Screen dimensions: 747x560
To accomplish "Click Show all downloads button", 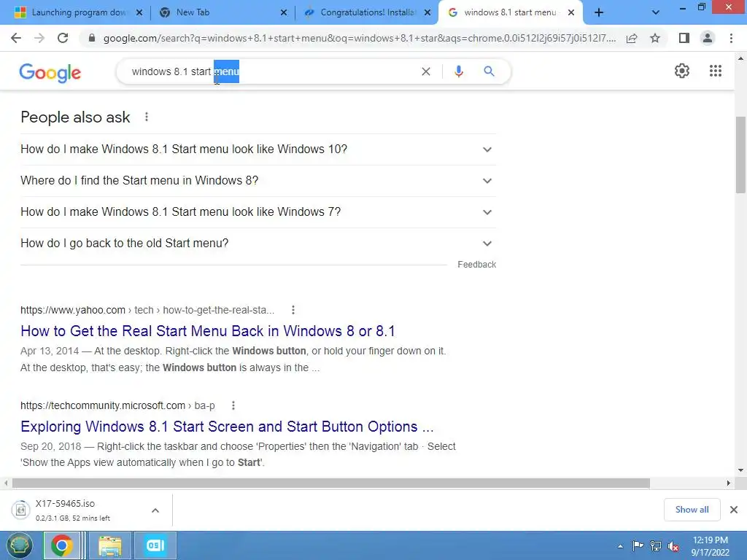I will tap(692, 510).
